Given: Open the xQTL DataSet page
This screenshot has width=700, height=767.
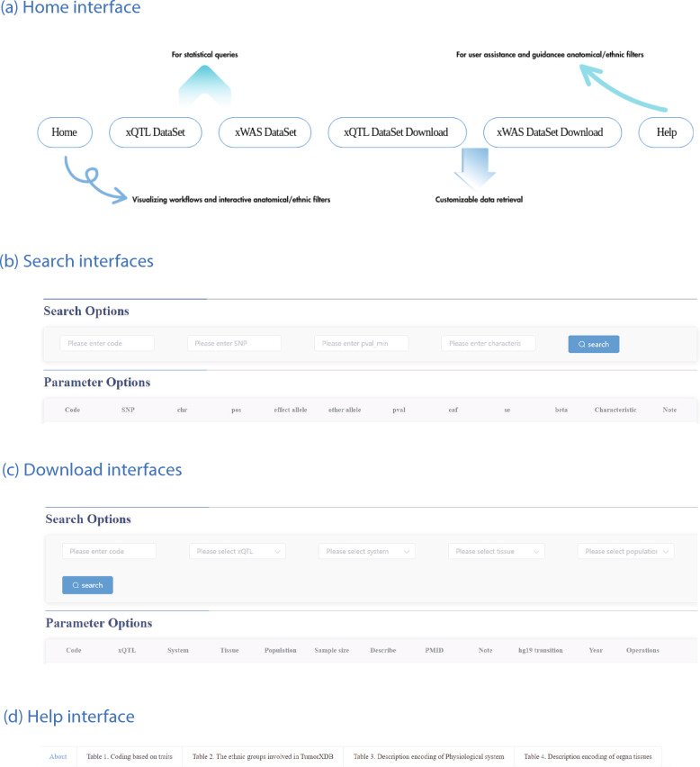Looking at the screenshot, I should pyautogui.click(x=154, y=133).
